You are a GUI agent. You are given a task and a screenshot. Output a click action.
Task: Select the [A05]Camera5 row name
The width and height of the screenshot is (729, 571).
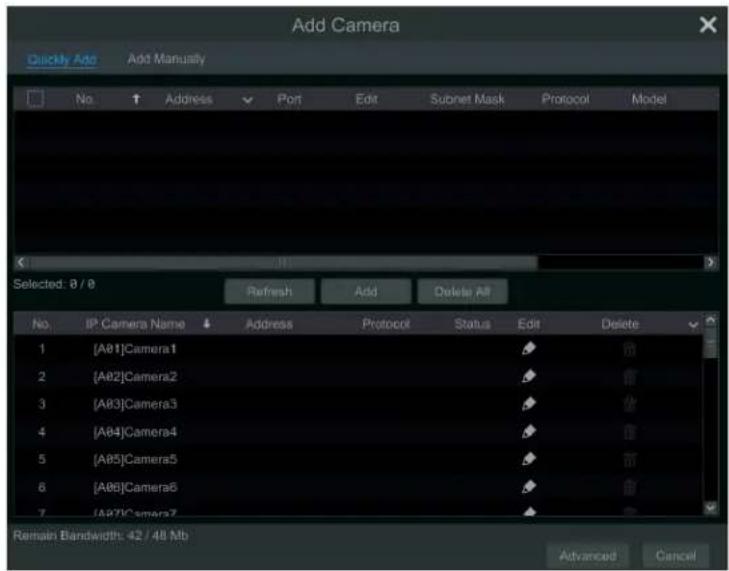135,459
